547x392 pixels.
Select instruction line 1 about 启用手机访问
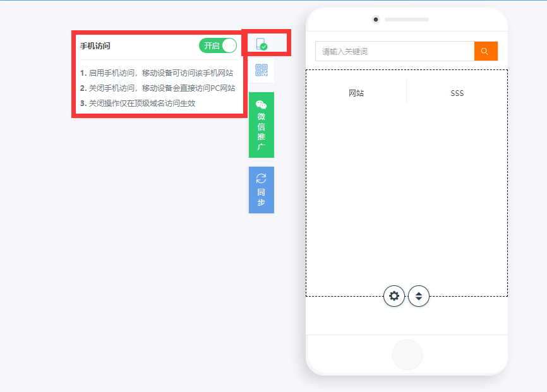(157, 73)
